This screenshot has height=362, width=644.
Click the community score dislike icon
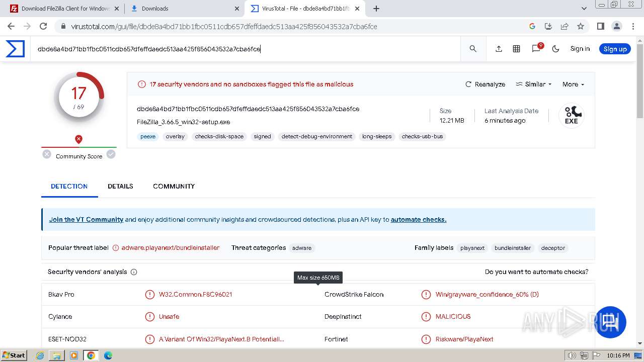pos(47,154)
